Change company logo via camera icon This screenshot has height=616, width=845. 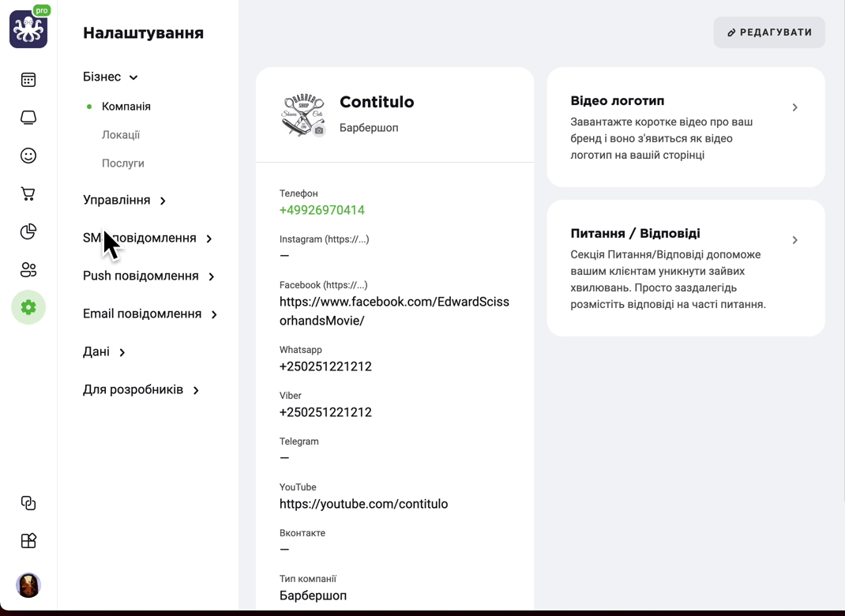click(319, 130)
